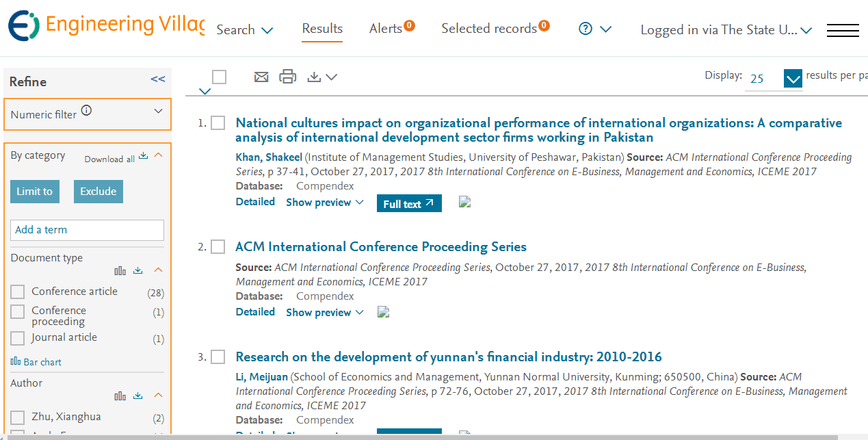Open Detailed view of result 2
Screen dimensions: 868x440
[255, 312]
